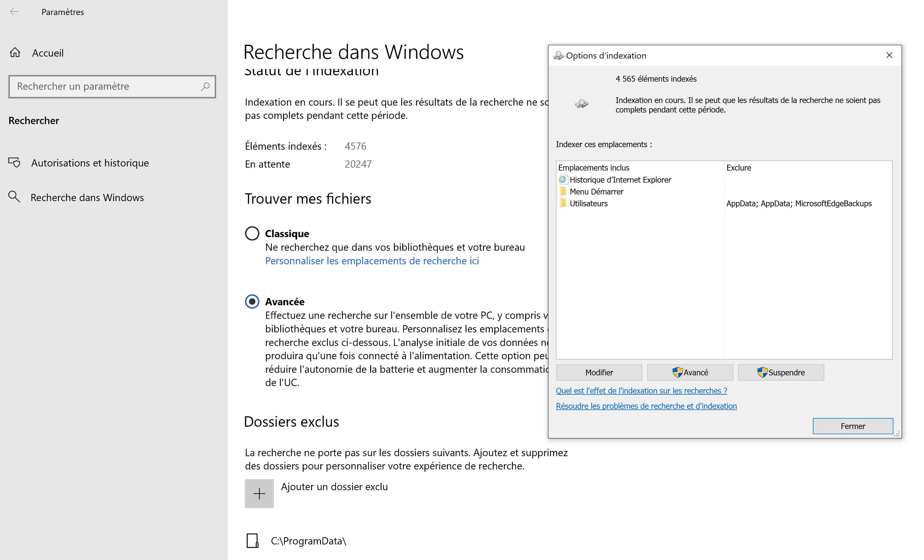Click the C:\ProgramData\ folder icon
The image size is (924, 560).
pyautogui.click(x=252, y=541)
